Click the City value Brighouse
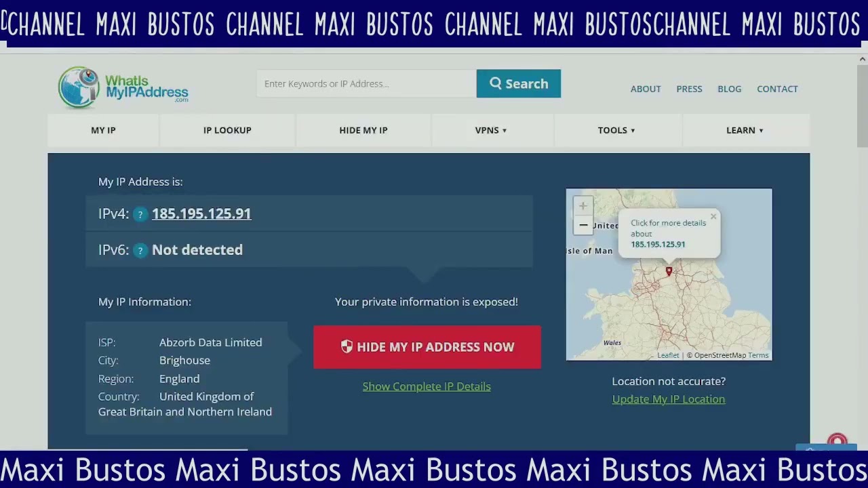The width and height of the screenshot is (868, 488). point(184,361)
